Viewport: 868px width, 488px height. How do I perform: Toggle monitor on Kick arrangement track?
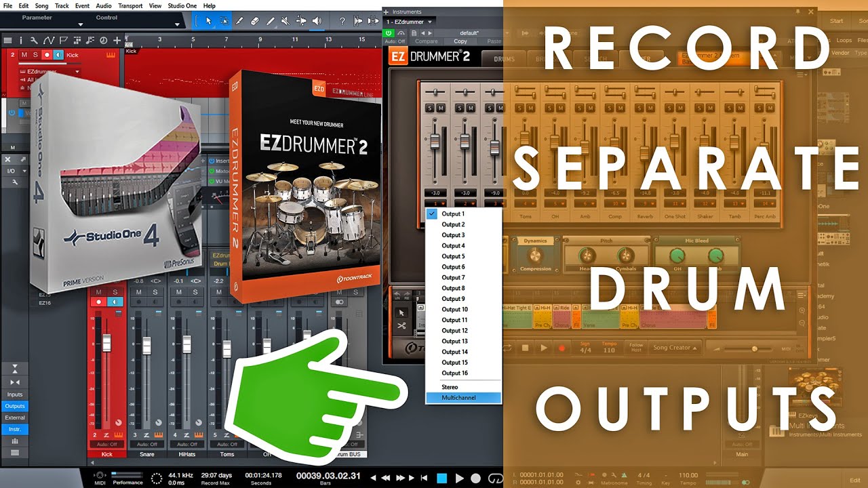tap(58, 54)
